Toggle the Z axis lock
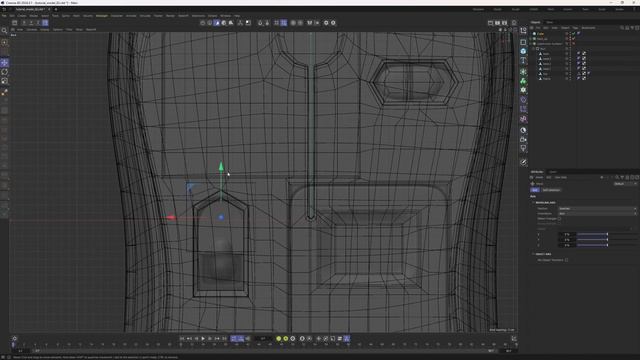Viewport: 640px width, 360px height. pyautogui.click(x=38, y=23)
